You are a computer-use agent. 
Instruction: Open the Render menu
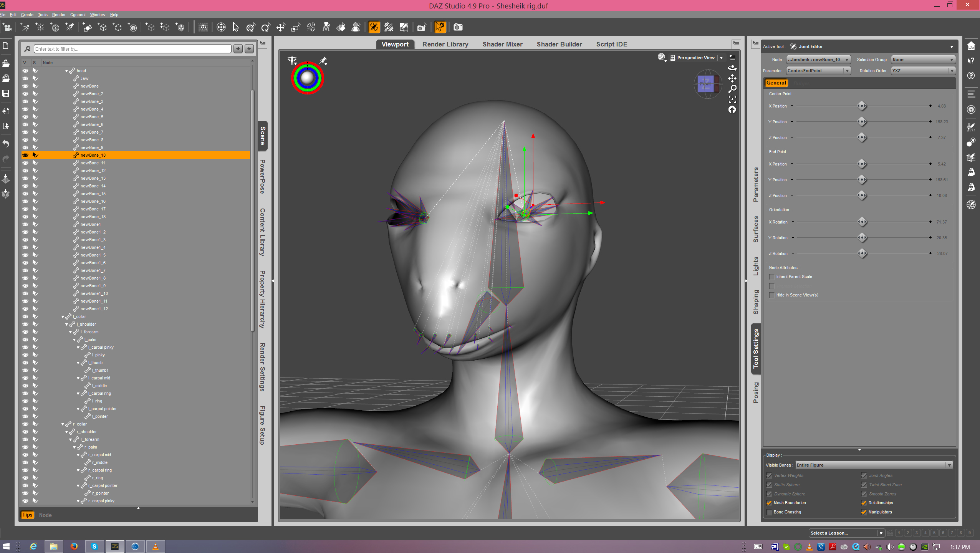pos(59,15)
